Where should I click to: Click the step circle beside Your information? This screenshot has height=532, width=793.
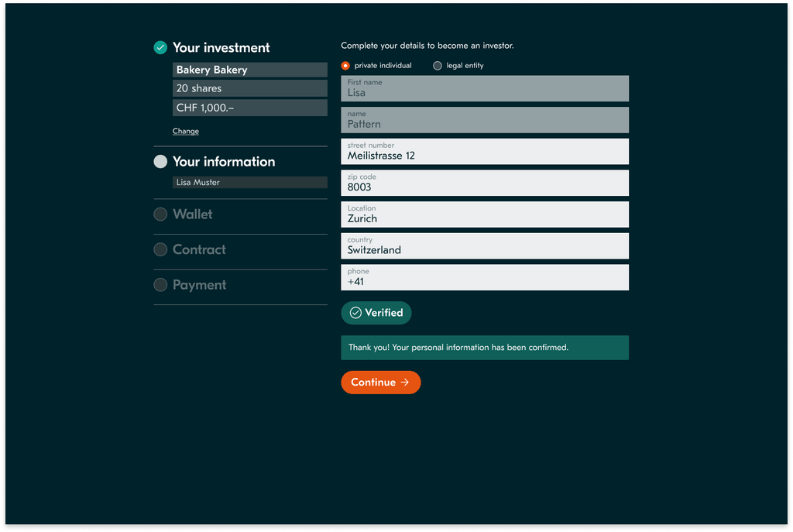160,161
